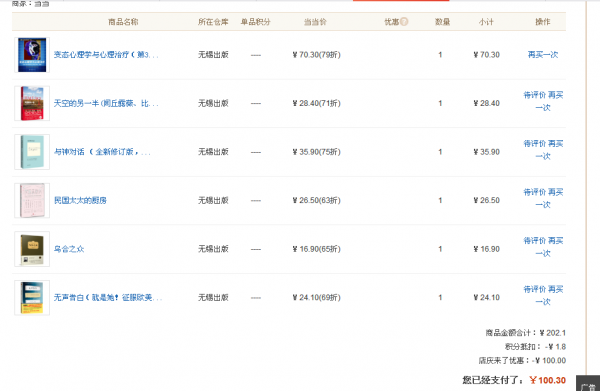Click the 当当价 column header
600x391 pixels.
coord(315,22)
